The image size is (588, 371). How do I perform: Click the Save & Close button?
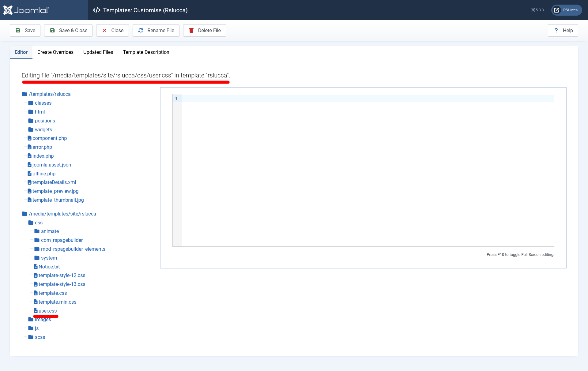tap(68, 30)
